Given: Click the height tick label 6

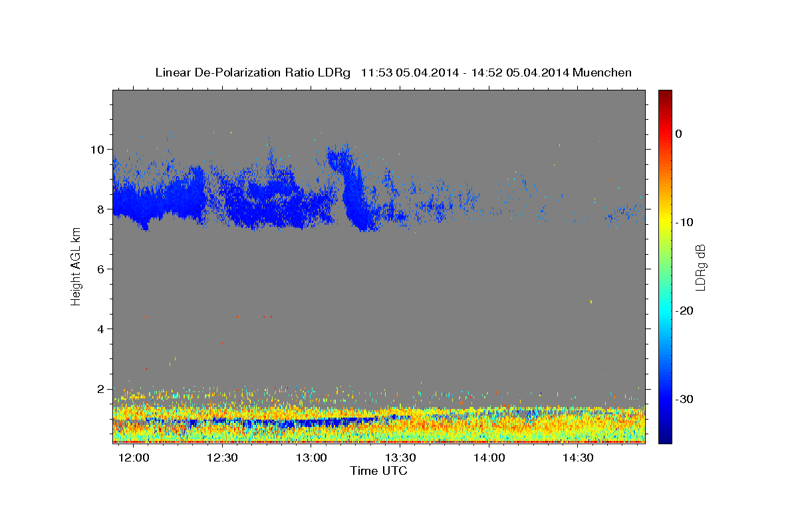Looking at the screenshot, I should coord(102,269).
